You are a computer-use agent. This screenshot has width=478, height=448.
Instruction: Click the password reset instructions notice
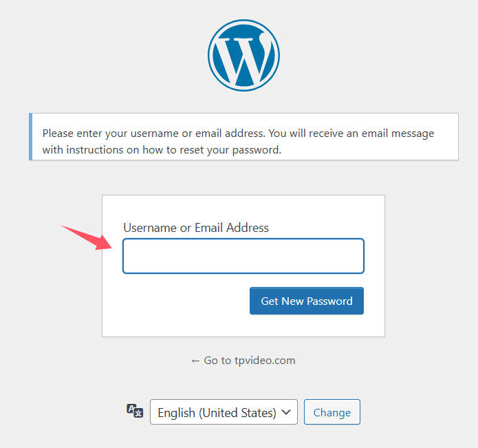pos(243,137)
